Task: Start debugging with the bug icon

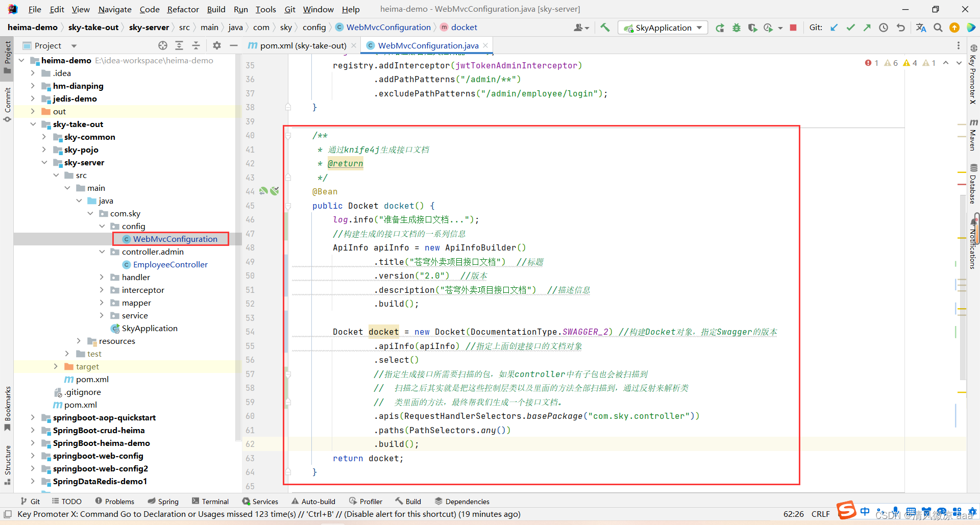Action: coord(736,28)
